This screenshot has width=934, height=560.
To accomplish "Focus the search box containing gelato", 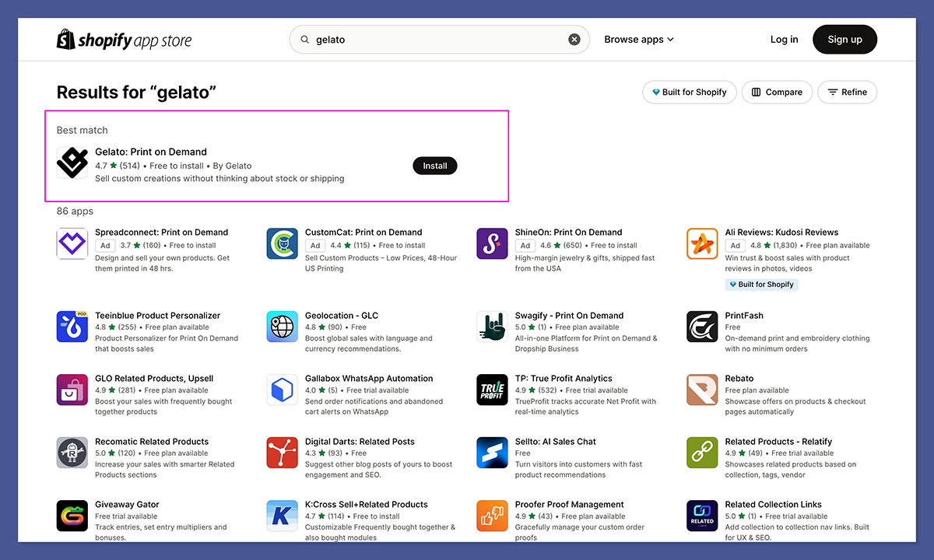I will point(440,40).
